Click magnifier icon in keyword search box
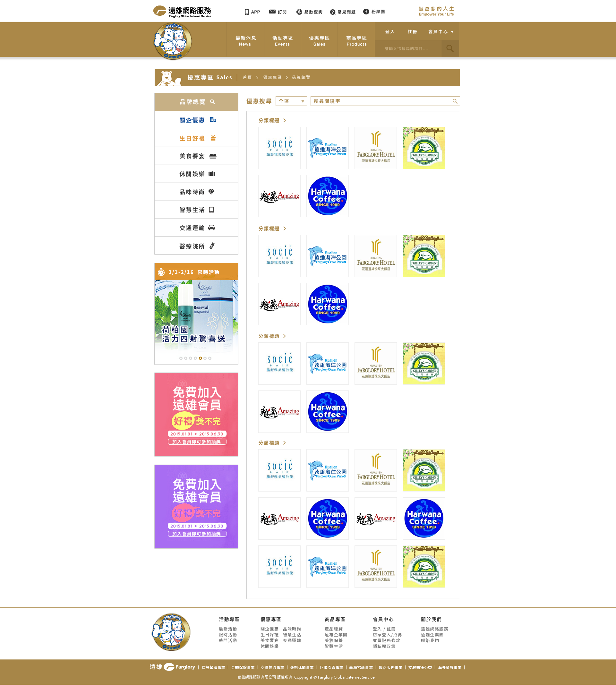Viewport: 616px width, 685px height. pos(455,101)
